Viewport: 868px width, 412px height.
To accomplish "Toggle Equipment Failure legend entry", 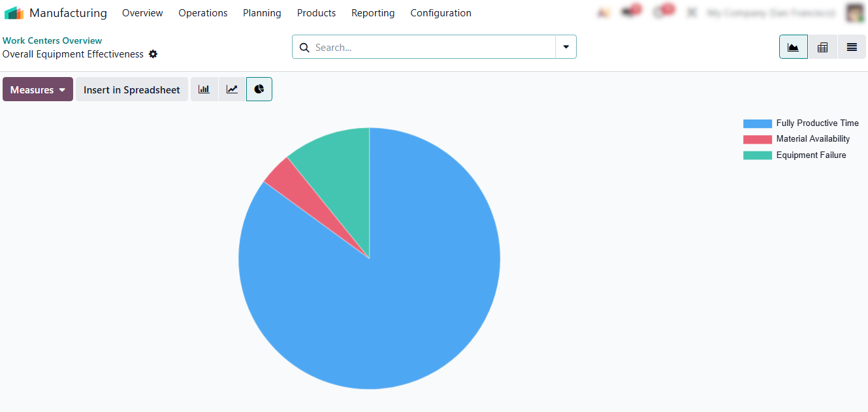I will [x=794, y=155].
